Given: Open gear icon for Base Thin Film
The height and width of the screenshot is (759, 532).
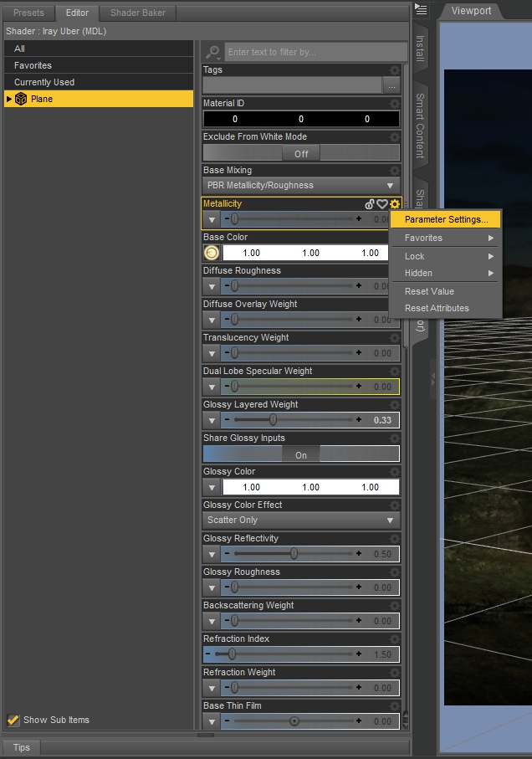Looking at the screenshot, I should [x=395, y=705].
